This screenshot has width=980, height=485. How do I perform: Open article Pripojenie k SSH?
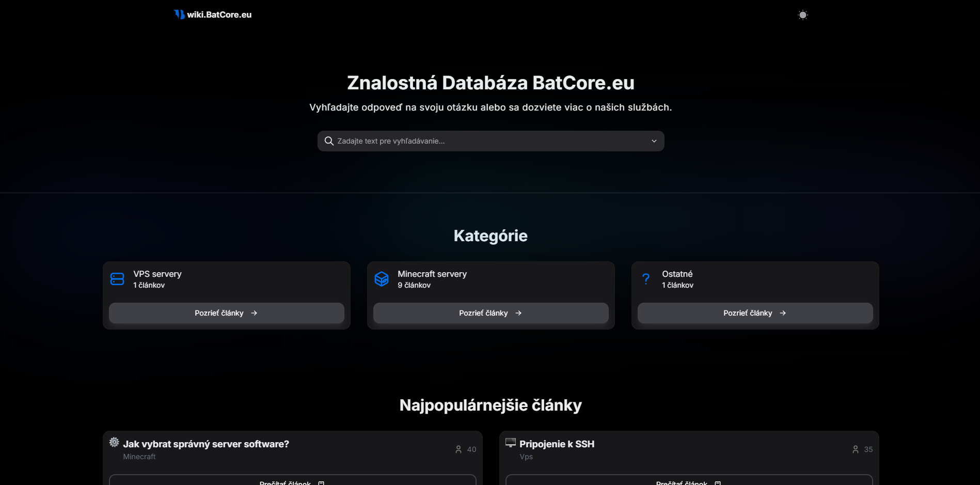557,444
